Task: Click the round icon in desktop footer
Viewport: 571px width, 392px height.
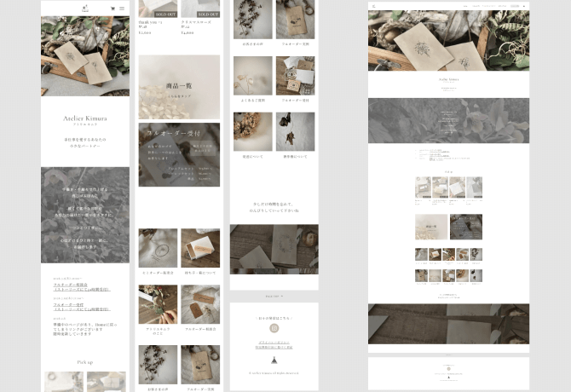Action: click(449, 368)
